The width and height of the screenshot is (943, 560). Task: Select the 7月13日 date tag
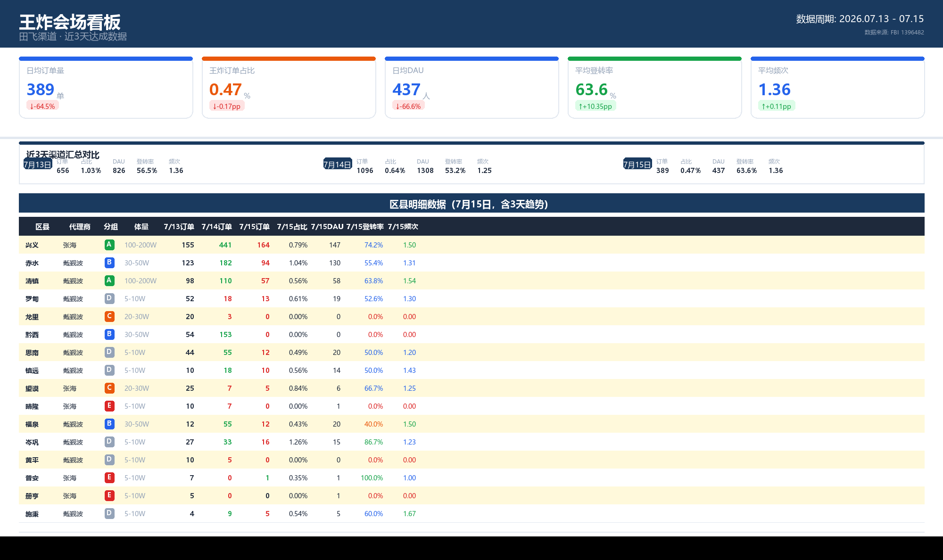38,164
